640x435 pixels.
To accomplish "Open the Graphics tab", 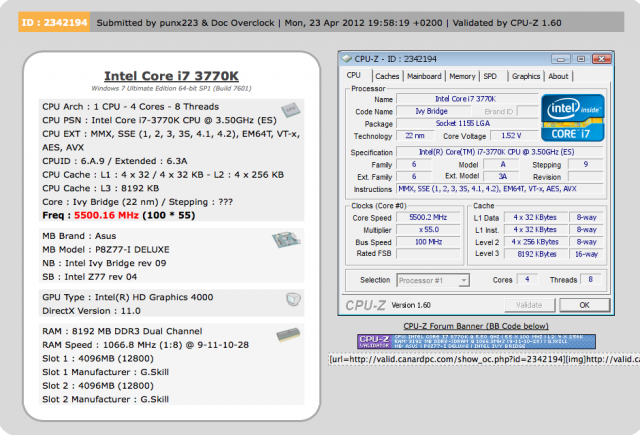I will pyautogui.click(x=525, y=76).
